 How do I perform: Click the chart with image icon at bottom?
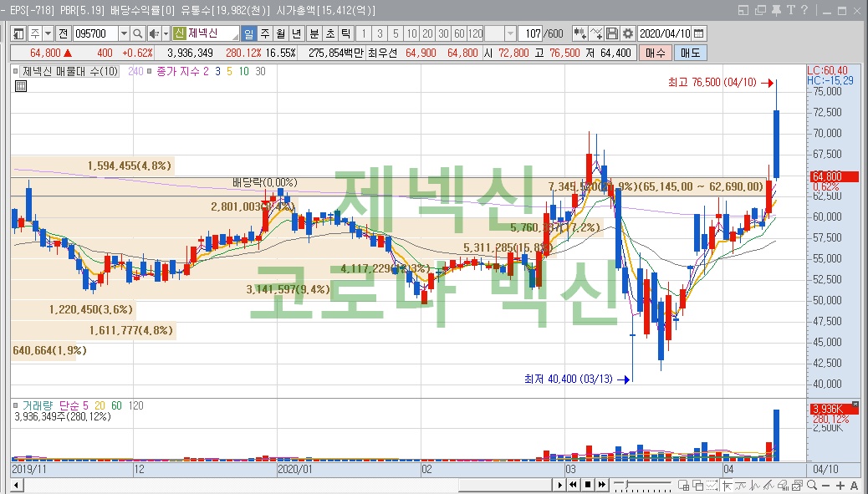click(x=797, y=485)
